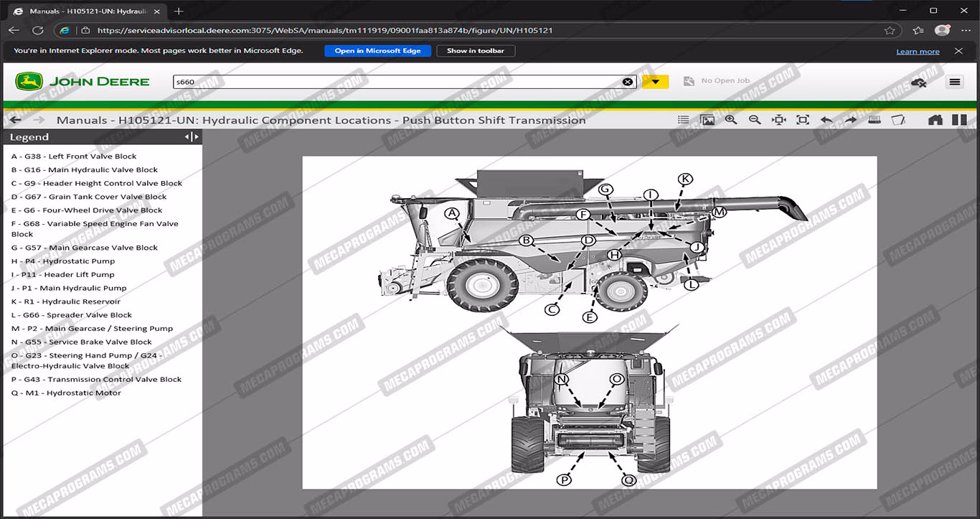The height and width of the screenshot is (519, 980).
Task: Click the table of contents list icon
Action: tap(684, 120)
